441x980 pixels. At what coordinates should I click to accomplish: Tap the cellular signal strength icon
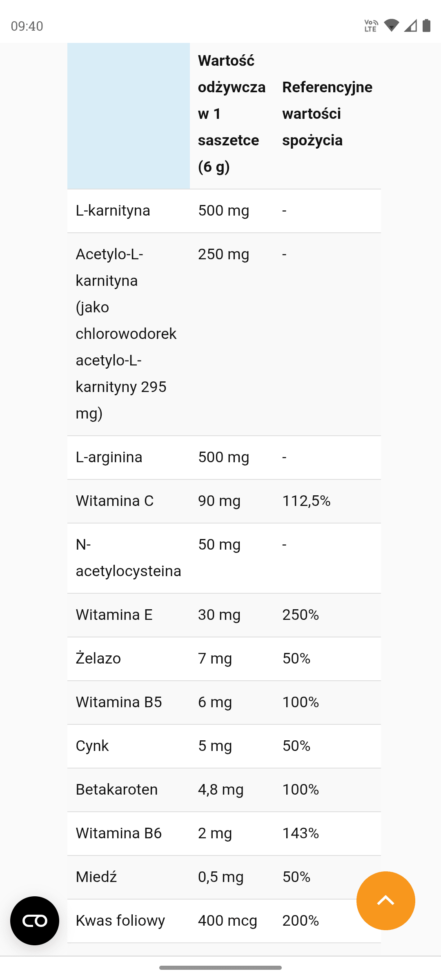point(410,26)
